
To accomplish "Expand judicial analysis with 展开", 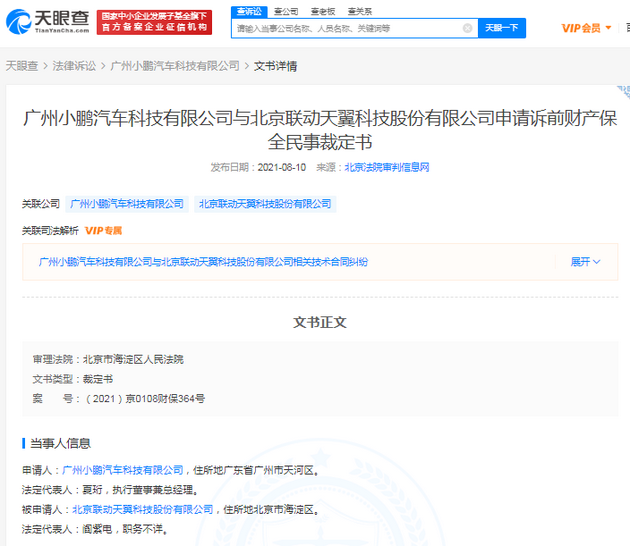I will [585, 262].
